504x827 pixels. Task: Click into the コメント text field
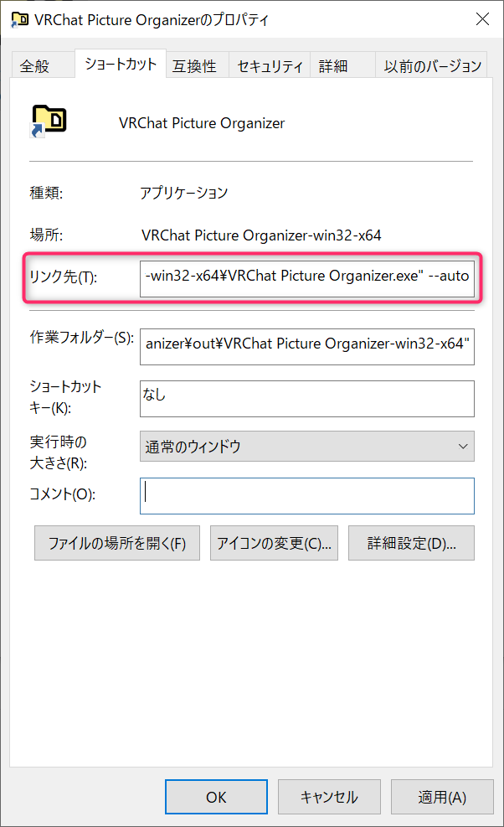click(x=306, y=496)
